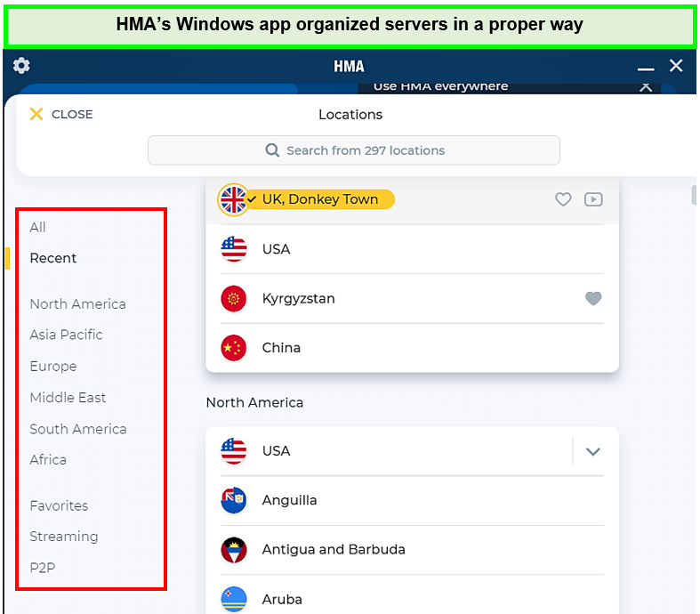Click the locations list scrollbar thumb
This screenshot has height=614, width=700.
[x=694, y=195]
